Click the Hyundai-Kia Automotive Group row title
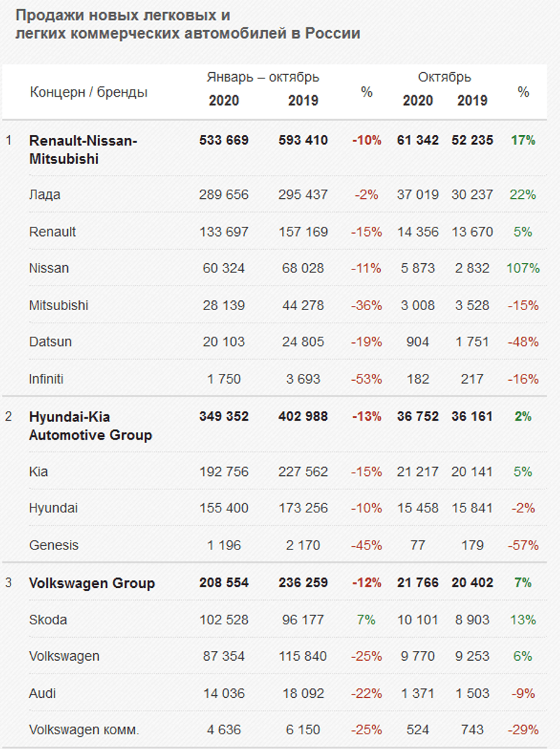Screen dimensions: 560x749 coord(90,425)
